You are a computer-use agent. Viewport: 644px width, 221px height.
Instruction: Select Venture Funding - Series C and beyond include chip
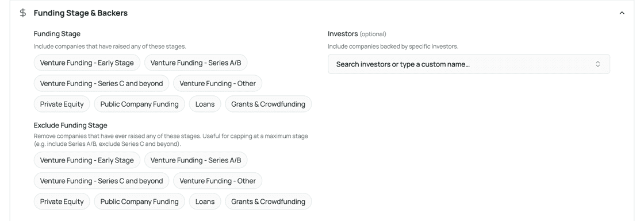pos(101,83)
